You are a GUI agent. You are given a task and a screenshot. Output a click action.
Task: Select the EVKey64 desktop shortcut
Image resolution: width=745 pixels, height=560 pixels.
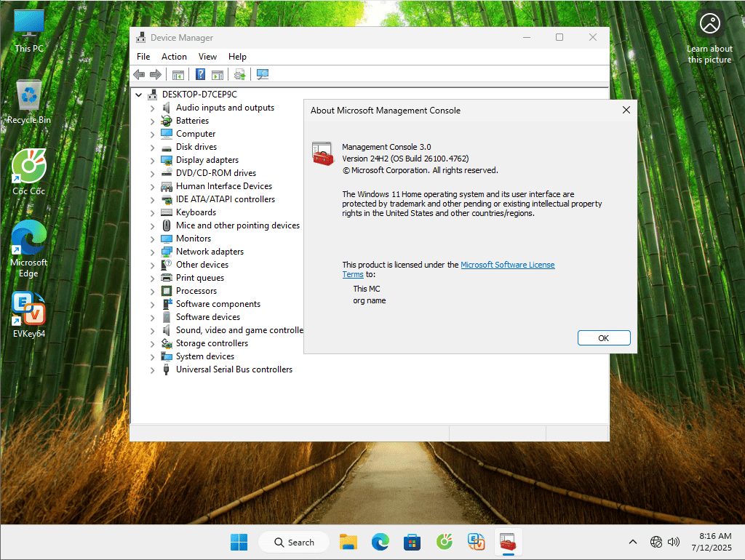point(29,315)
